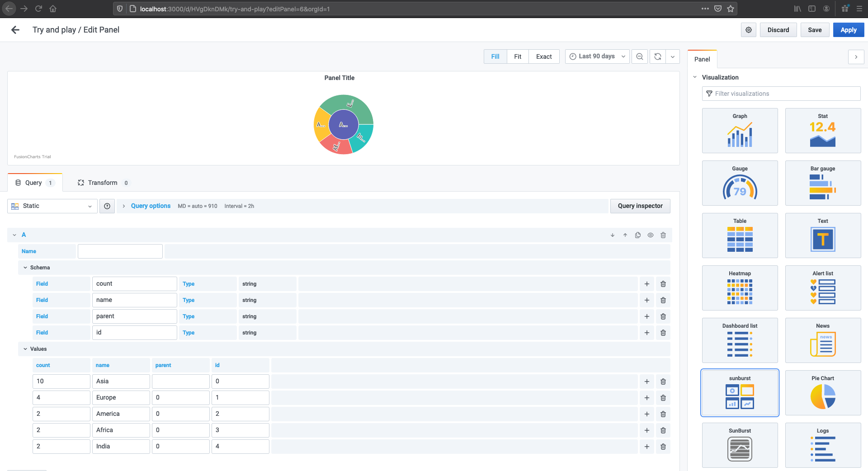Image resolution: width=868 pixels, height=471 pixels.
Task: Select the Pie Chart visualization
Action: (823, 392)
